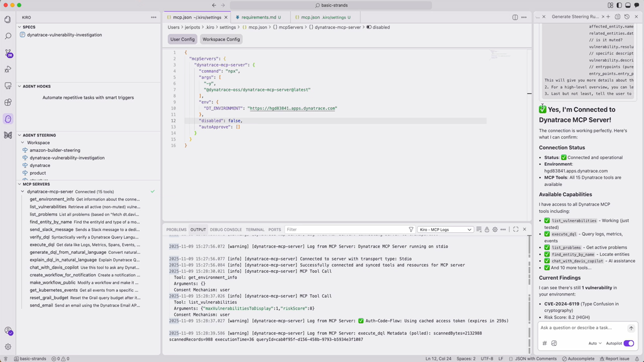Switch editor to Workspace Config
644x362 pixels.
coord(221,39)
